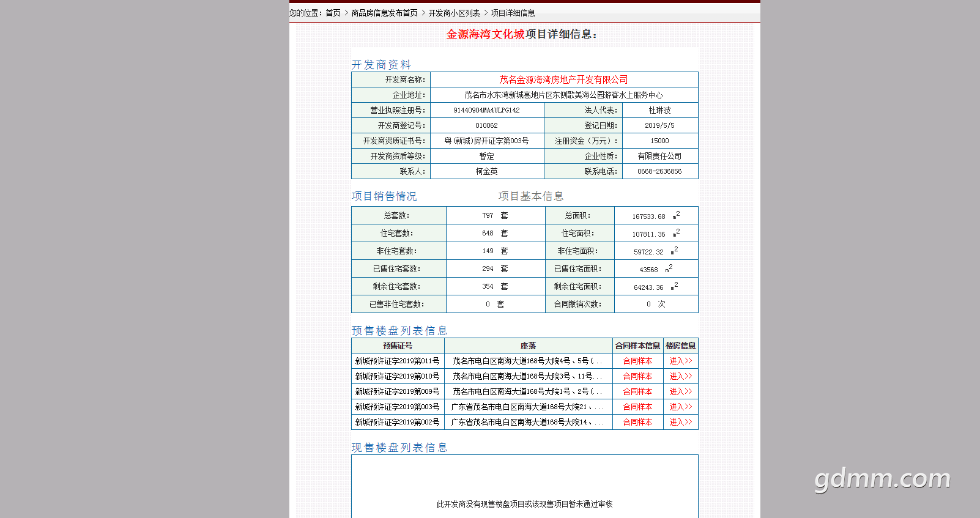This screenshot has height=518, width=980.
Task: Click 进入>> for permit 2019第010号
Action: click(x=680, y=376)
